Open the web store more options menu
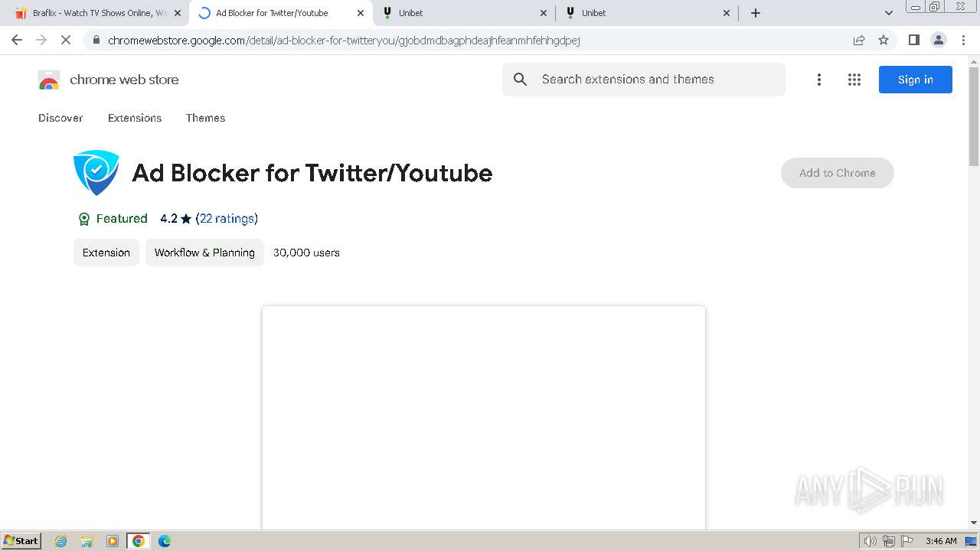The image size is (980, 551). (819, 80)
